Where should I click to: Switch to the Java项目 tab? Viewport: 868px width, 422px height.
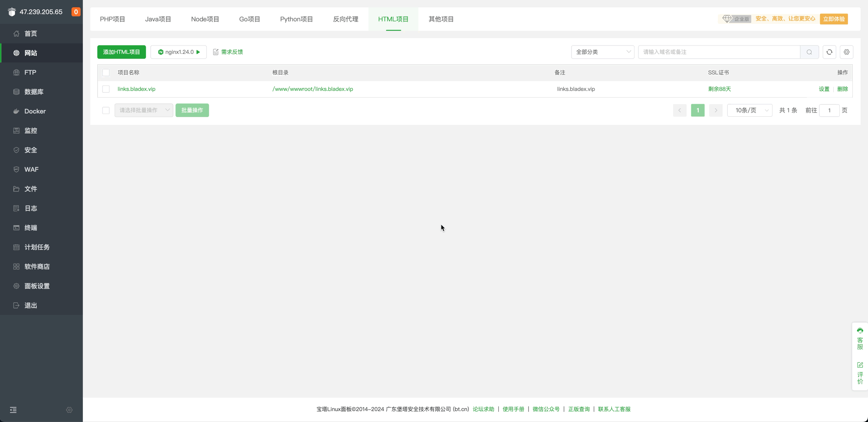(158, 19)
